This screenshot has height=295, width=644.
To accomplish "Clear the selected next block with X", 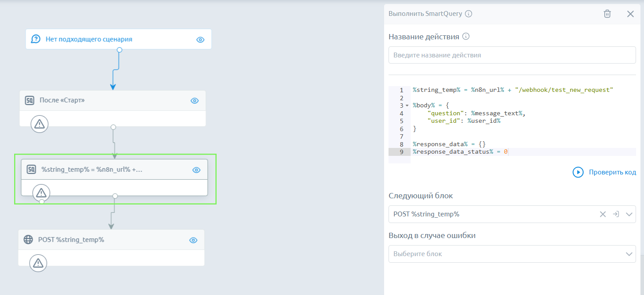I will click(x=602, y=214).
